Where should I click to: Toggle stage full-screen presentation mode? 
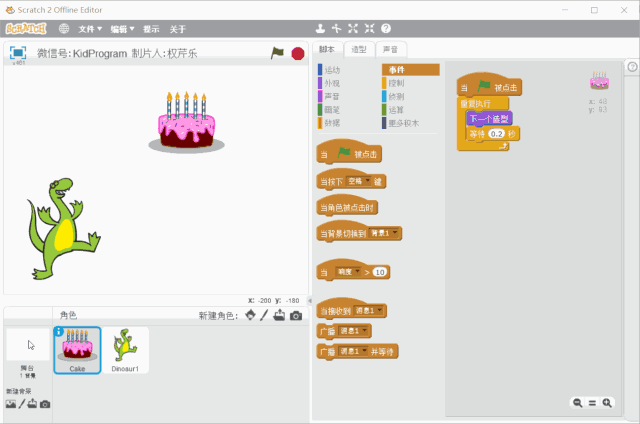[18, 53]
